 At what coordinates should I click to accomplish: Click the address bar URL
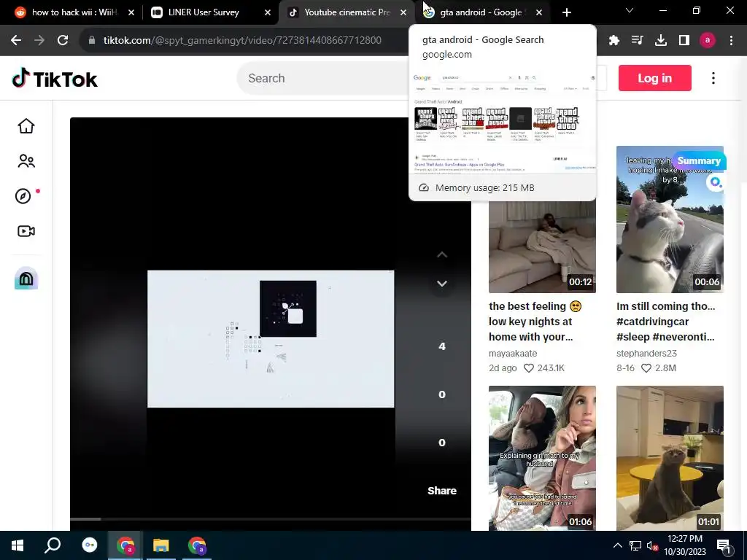pos(242,40)
